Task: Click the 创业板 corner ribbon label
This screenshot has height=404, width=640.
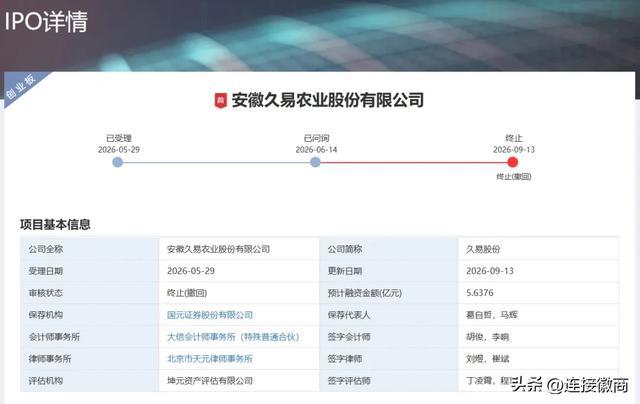Action: (20, 87)
